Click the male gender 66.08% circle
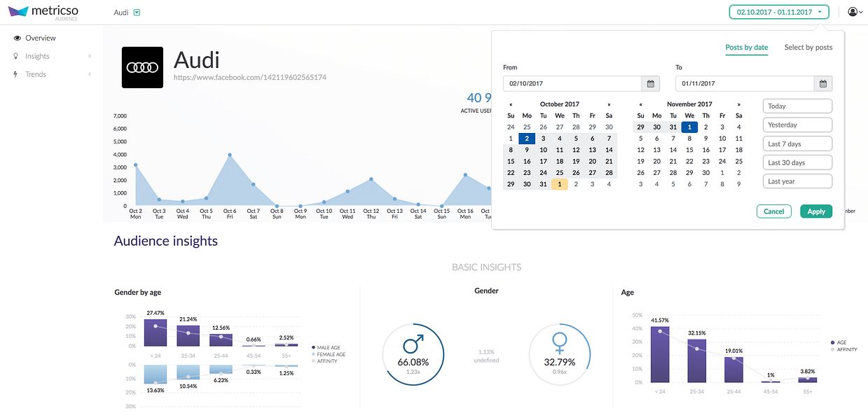This screenshot has height=420, width=868. tap(413, 354)
